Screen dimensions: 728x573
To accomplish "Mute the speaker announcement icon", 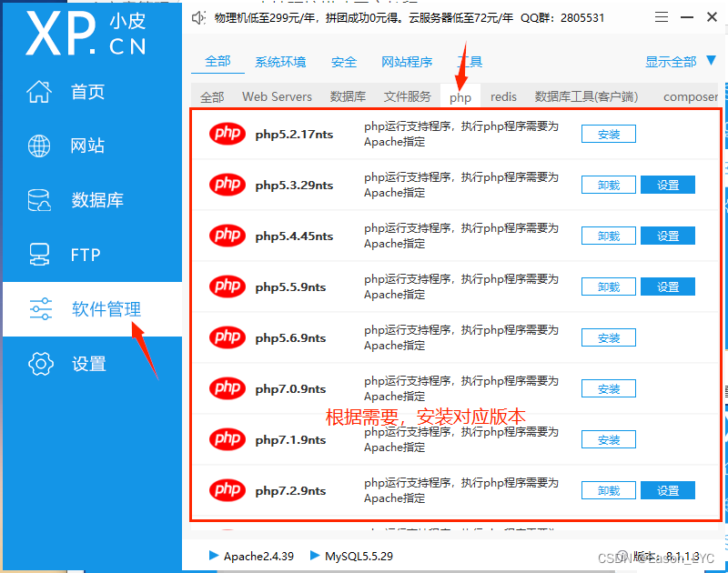I will pyautogui.click(x=198, y=18).
